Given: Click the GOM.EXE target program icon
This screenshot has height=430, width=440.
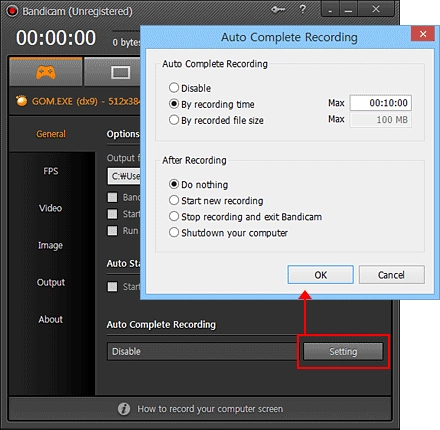Looking at the screenshot, I should 21,101.
